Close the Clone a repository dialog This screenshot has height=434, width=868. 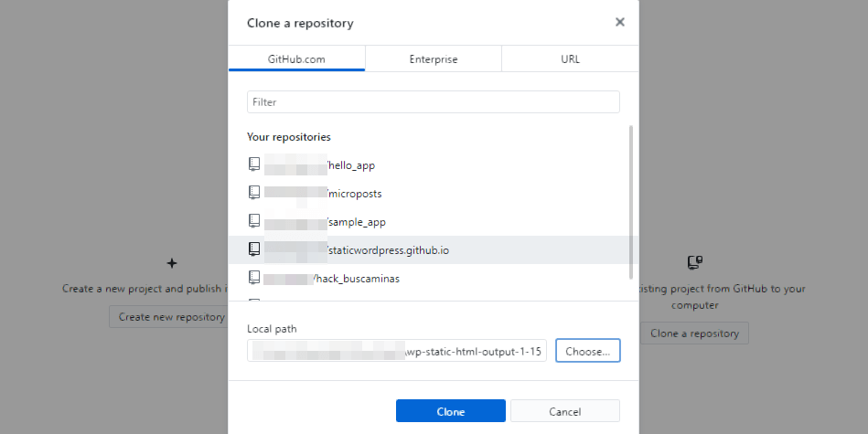pyautogui.click(x=619, y=22)
